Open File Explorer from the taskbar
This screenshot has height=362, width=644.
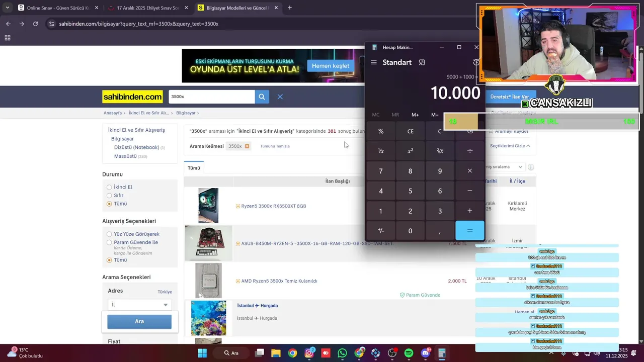pos(276,353)
